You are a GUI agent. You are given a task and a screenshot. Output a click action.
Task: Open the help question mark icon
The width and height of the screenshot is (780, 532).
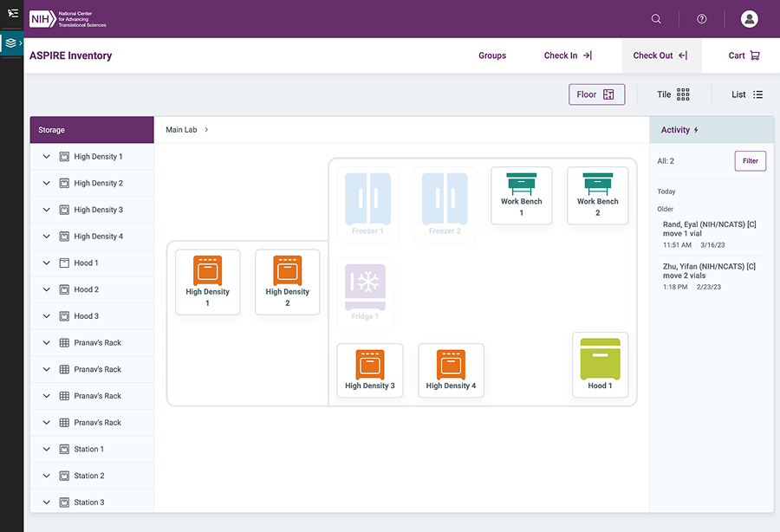click(x=702, y=19)
